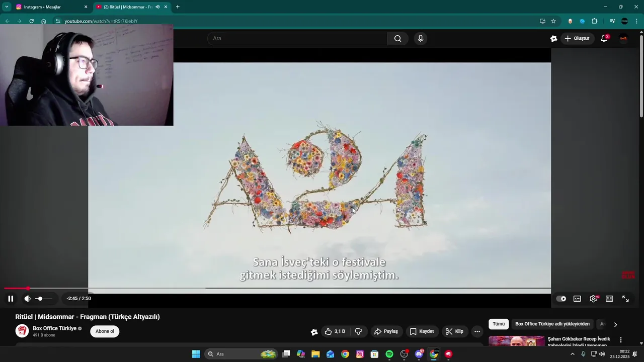Mute the tab via its audio icon

pos(157,7)
